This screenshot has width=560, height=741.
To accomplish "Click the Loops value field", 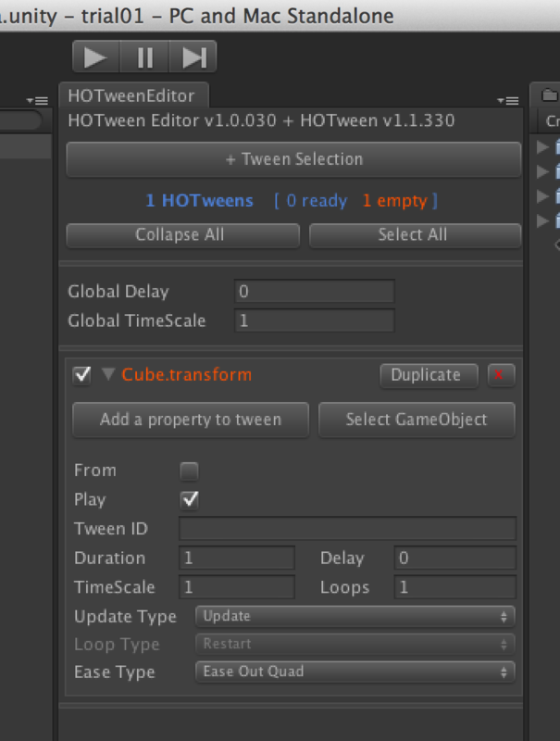I will 454,587.
